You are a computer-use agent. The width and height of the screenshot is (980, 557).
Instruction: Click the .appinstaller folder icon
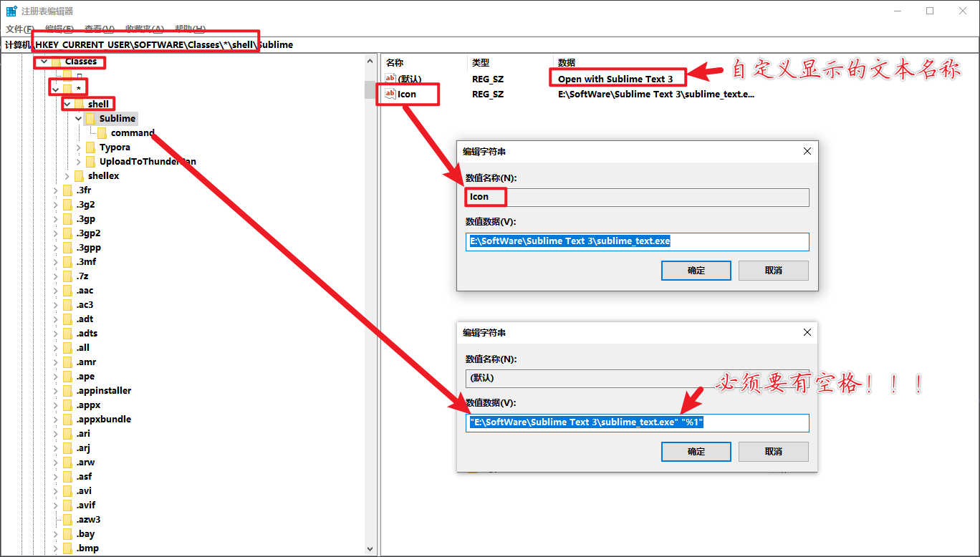tap(67, 390)
